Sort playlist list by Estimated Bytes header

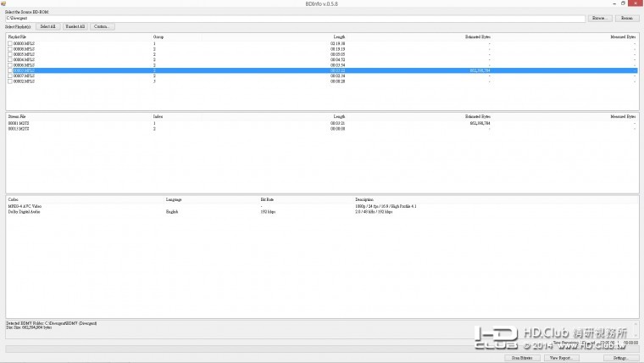click(x=477, y=37)
